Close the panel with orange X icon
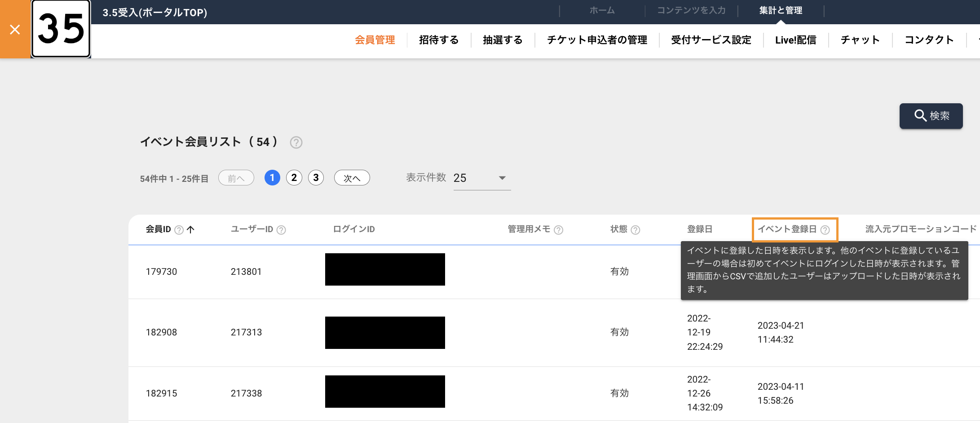Viewport: 980px width, 423px height. coord(15,30)
